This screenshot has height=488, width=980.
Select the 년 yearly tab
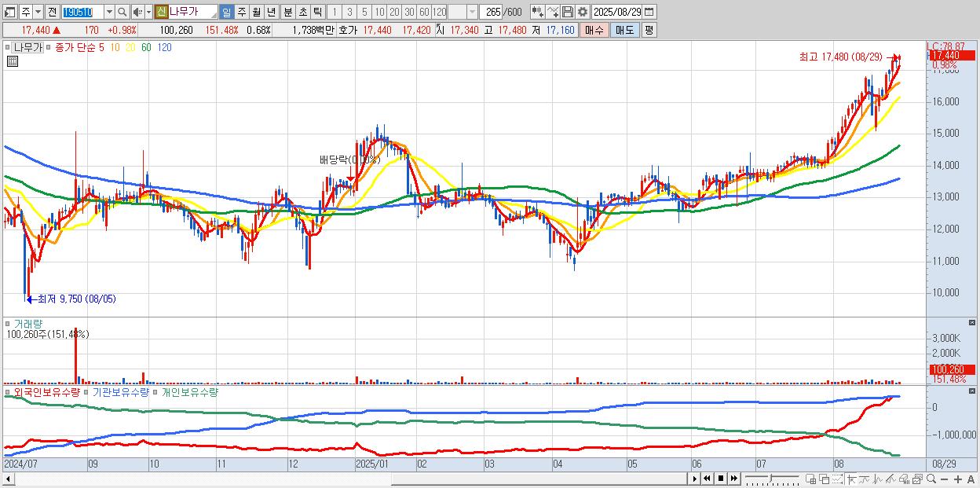click(271, 12)
